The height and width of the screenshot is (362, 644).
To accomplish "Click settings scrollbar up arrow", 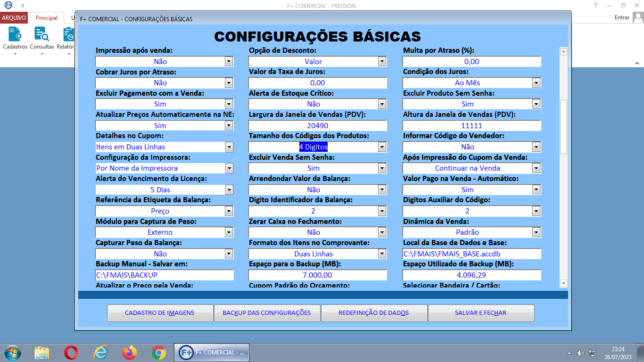I will click(x=563, y=51).
